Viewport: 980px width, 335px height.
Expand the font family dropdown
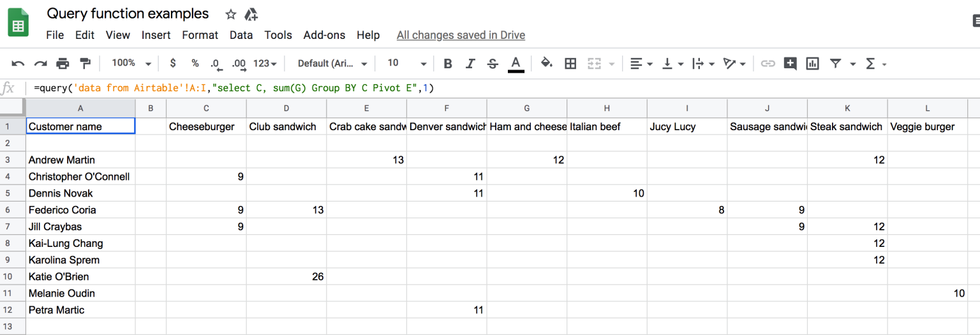point(332,63)
